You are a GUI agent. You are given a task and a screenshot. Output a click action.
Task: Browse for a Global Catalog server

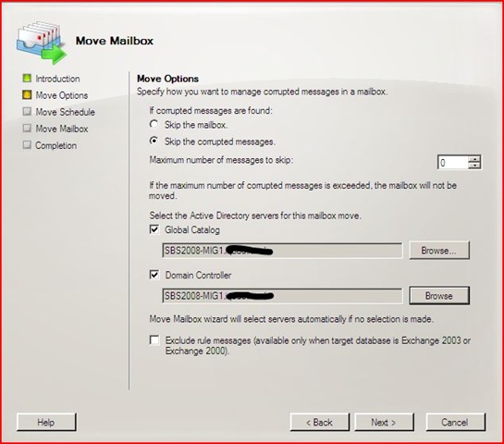pyautogui.click(x=439, y=251)
